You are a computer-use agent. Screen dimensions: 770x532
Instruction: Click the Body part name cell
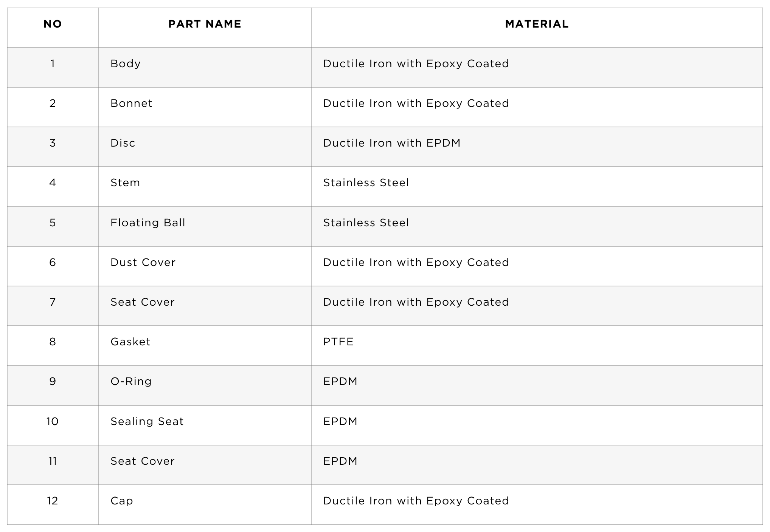pyautogui.click(x=126, y=64)
